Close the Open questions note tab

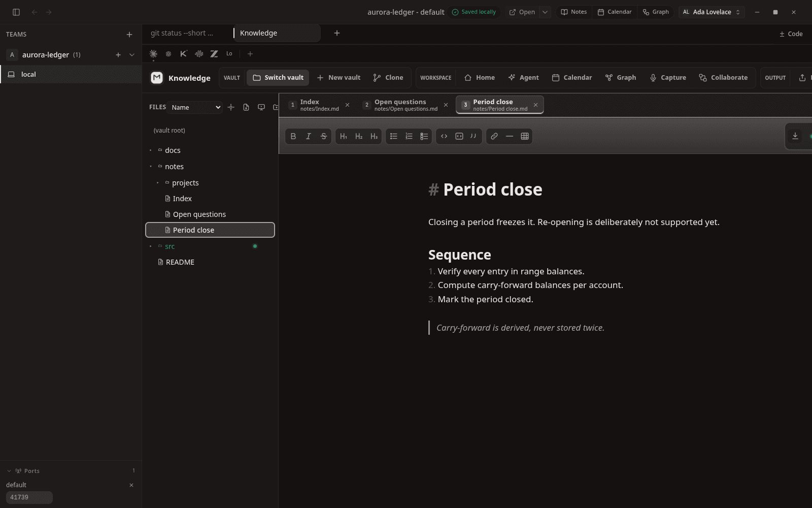[x=446, y=105]
